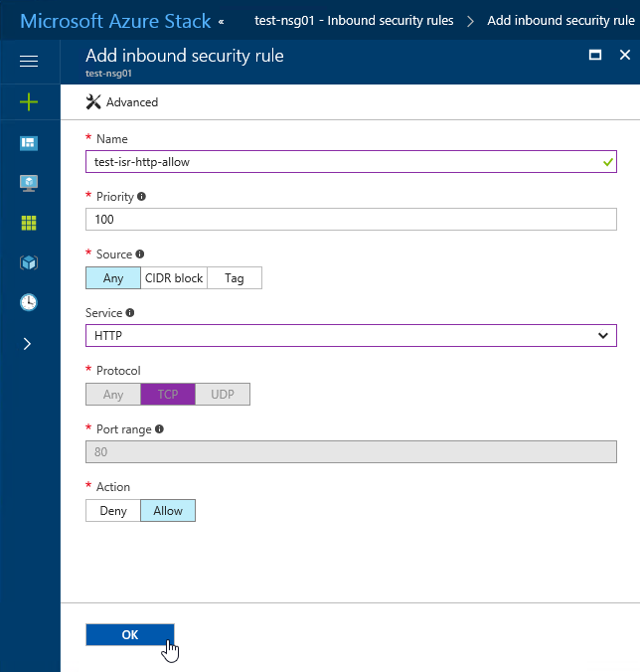Viewport: 640px width, 672px height.
Task: Select TCP protocol option
Action: tap(168, 395)
